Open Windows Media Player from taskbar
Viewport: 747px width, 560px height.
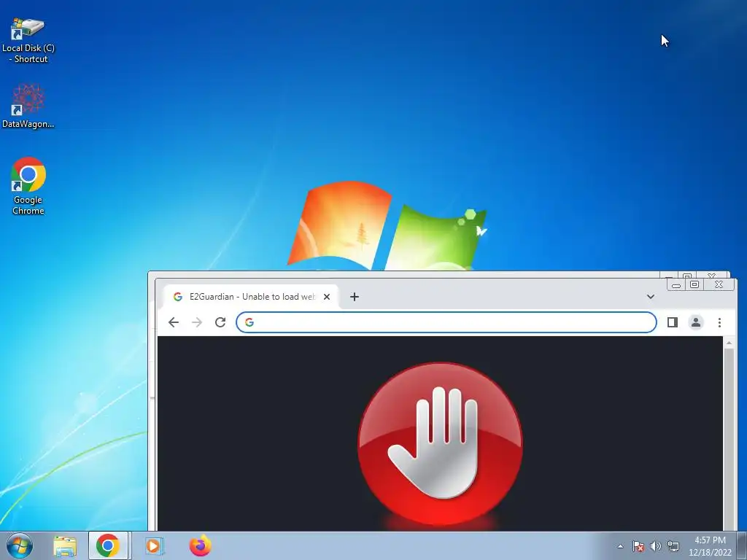point(153,545)
